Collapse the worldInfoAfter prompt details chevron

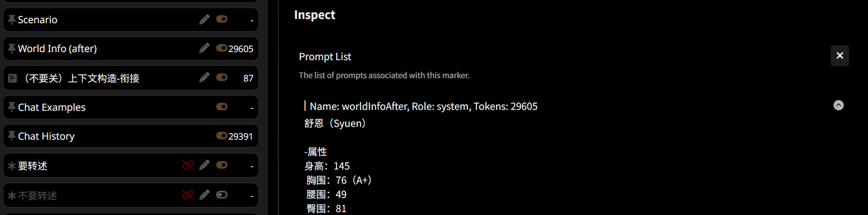pyautogui.click(x=839, y=105)
